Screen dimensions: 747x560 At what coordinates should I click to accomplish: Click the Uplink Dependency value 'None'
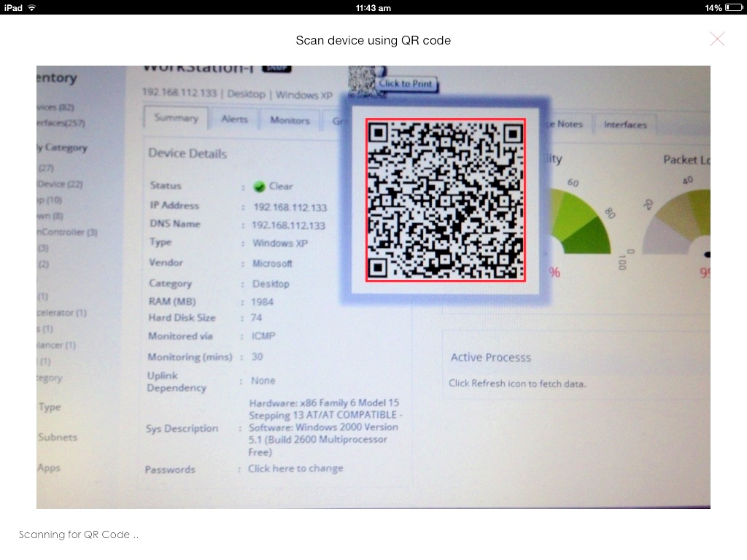(263, 381)
